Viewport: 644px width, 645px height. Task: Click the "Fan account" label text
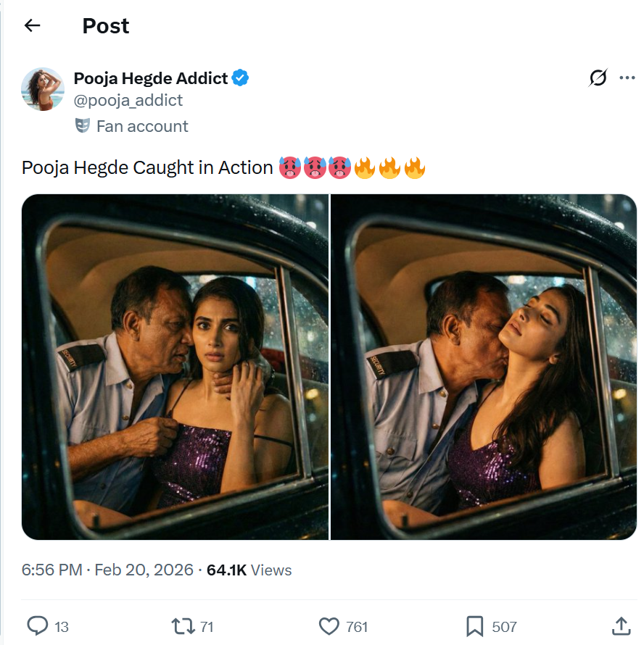[142, 126]
